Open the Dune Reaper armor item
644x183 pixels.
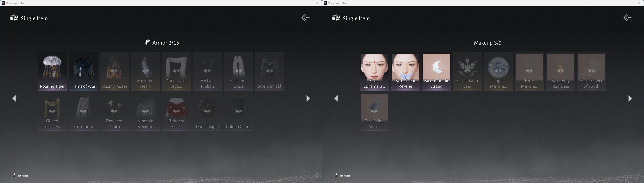click(x=207, y=112)
